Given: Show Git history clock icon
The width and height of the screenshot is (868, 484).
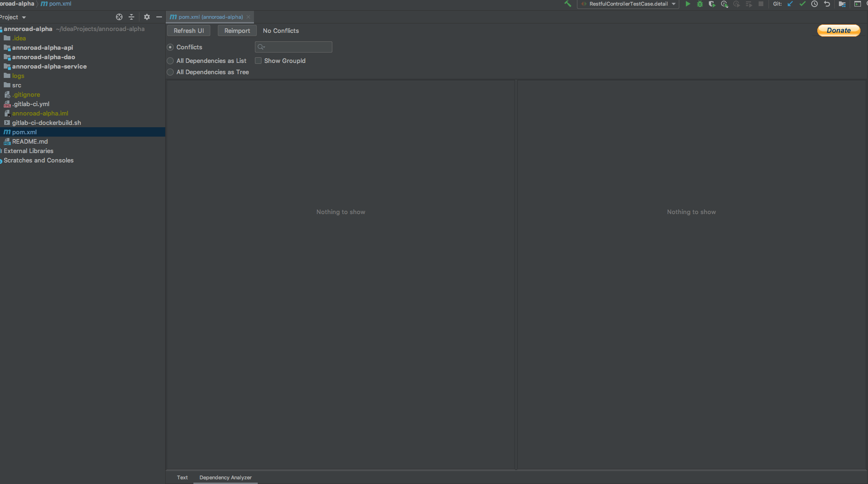Looking at the screenshot, I should point(814,4).
